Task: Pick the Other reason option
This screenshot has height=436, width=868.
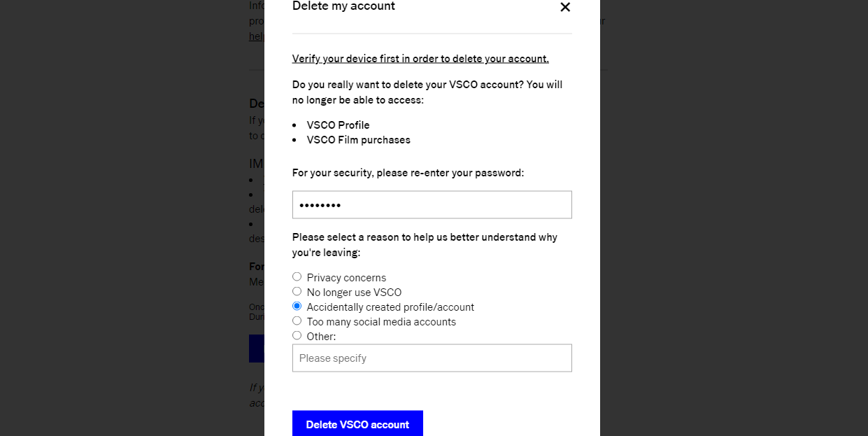Action: pos(297,335)
